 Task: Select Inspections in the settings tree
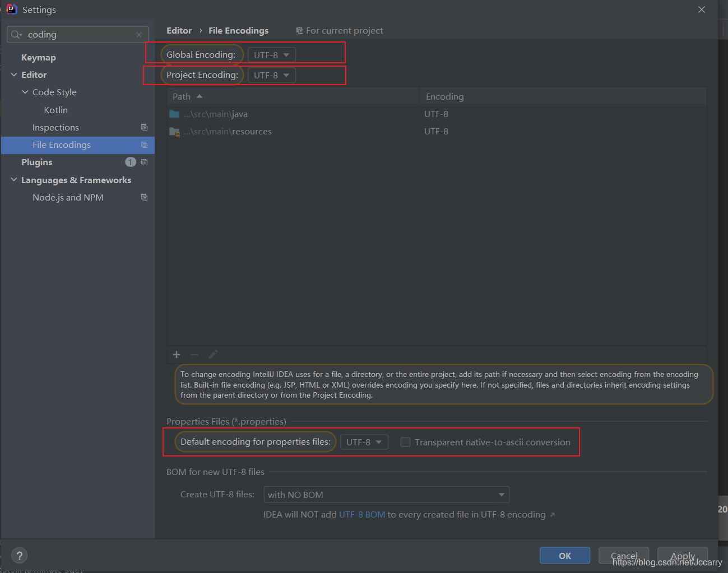[55, 127]
